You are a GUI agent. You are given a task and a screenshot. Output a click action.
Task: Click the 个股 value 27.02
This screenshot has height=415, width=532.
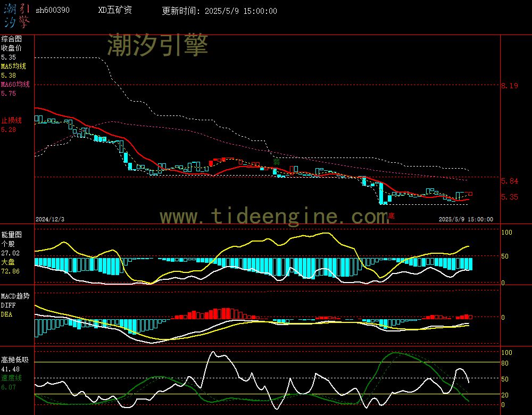pyautogui.click(x=10, y=253)
